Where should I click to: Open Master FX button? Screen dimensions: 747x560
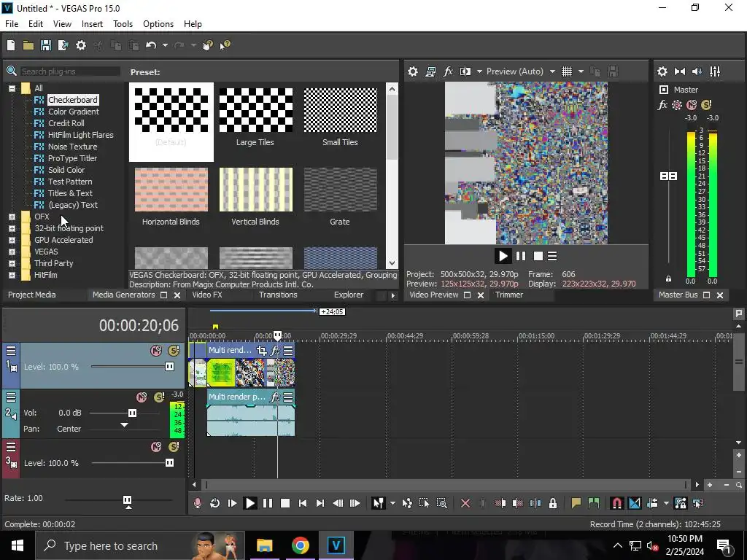[x=662, y=105]
